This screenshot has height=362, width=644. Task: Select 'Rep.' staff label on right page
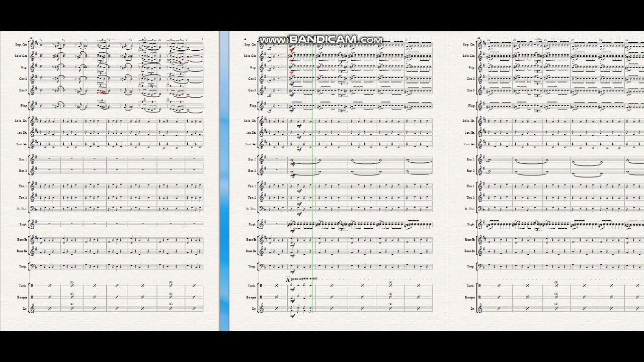472,67
